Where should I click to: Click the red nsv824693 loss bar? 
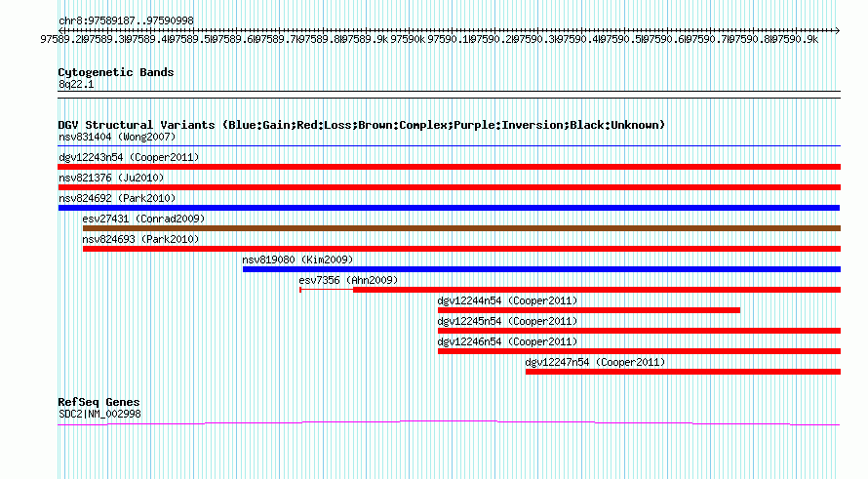(461, 249)
